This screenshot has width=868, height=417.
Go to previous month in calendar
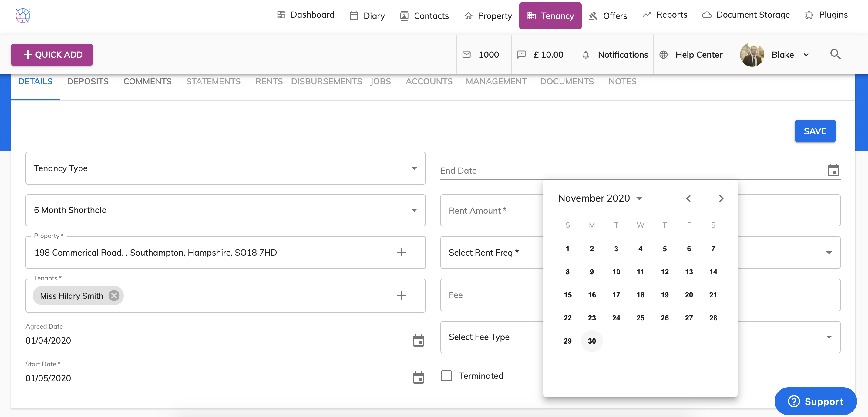pyautogui.click(x=688, y=198)
